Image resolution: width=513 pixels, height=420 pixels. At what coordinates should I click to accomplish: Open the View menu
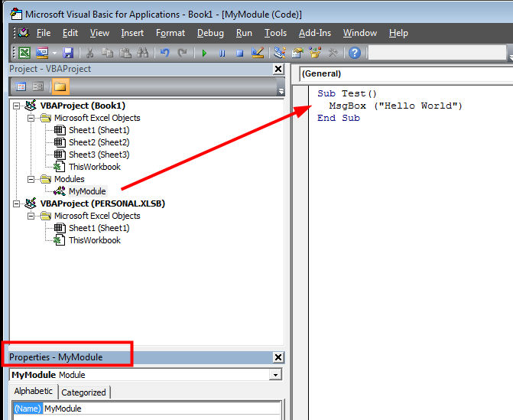[99, 33]
